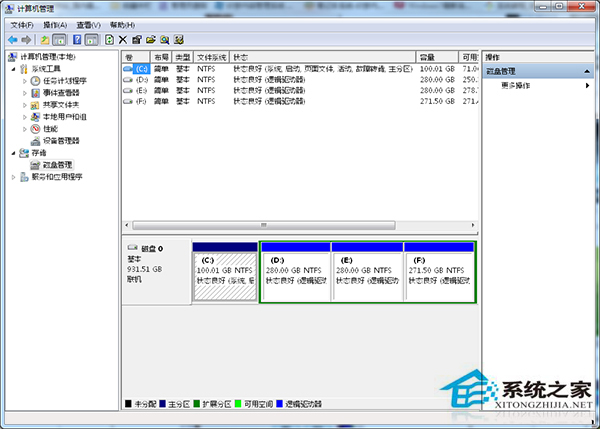Click the volume list scrollbar left arrow
This screenshot has width=600, height=429.
pos(127,225)
